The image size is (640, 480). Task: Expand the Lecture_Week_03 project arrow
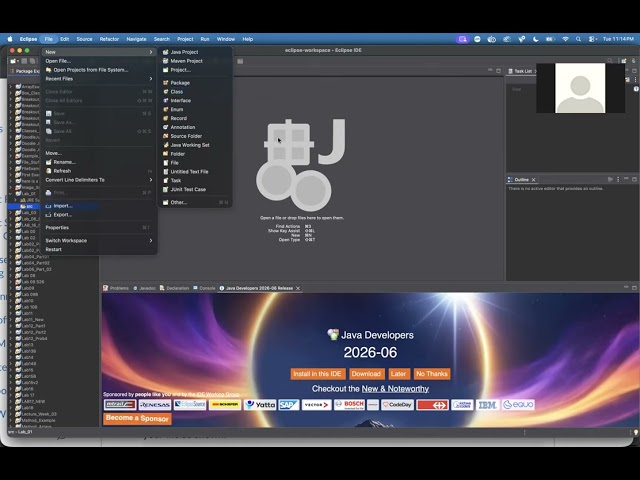(x=11, y=414)
